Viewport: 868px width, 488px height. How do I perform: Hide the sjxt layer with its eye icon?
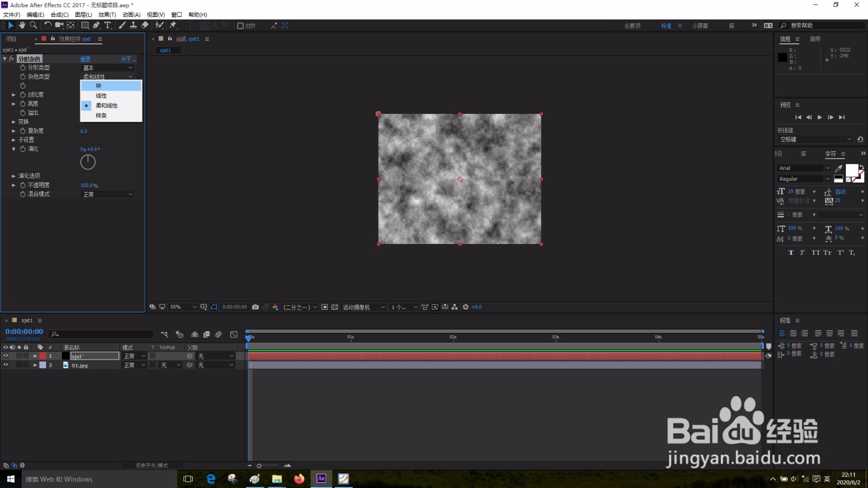pos(5,356)
